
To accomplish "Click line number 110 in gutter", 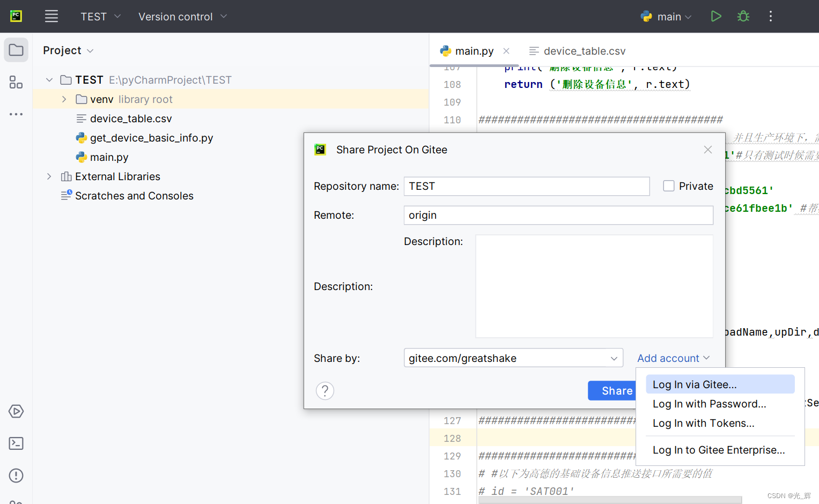I will 452,120.
